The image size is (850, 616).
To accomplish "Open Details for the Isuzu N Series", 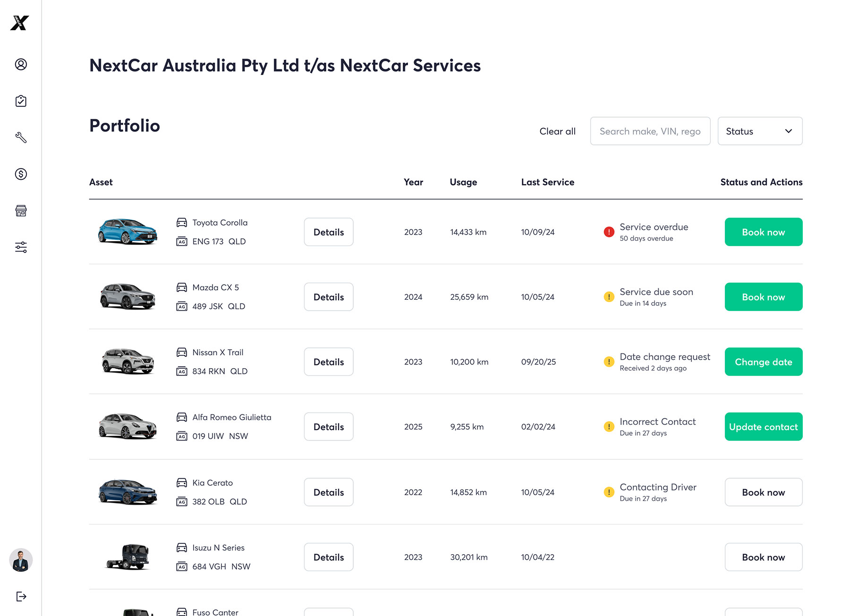I will [x=329, y=557].
